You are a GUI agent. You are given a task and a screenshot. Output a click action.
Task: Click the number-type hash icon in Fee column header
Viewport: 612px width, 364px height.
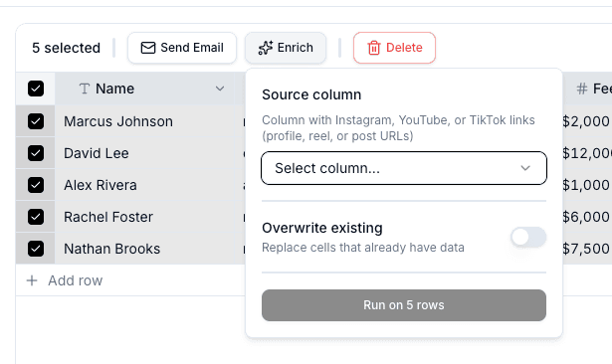tap(581, 89)
